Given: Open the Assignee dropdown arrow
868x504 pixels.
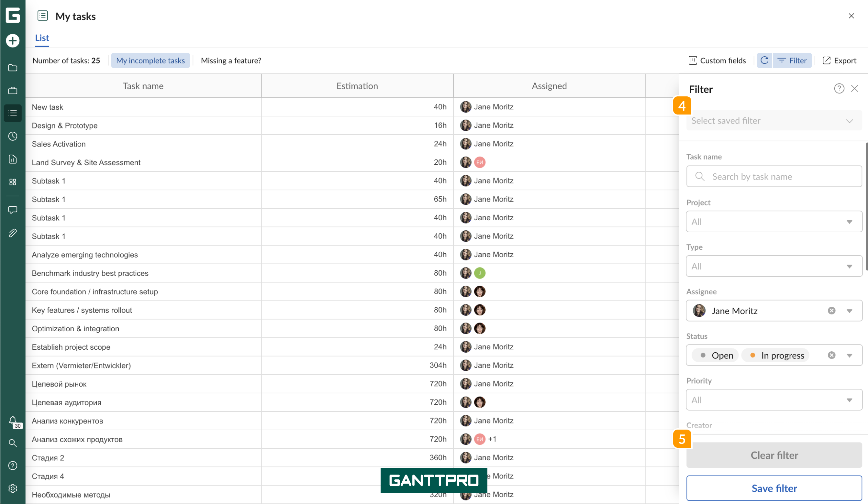Looking at the screenshot, I should coord(850,311).
